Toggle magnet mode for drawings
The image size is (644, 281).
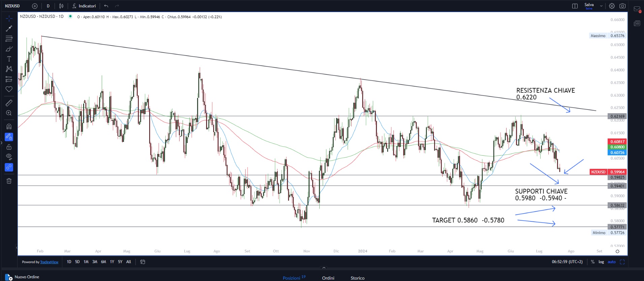pos(9,127)
